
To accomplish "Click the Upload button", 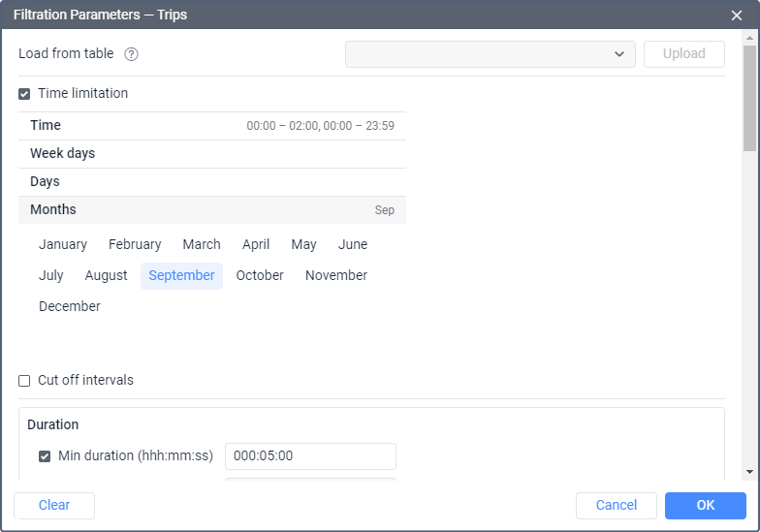I will click(x=684, y=54).
